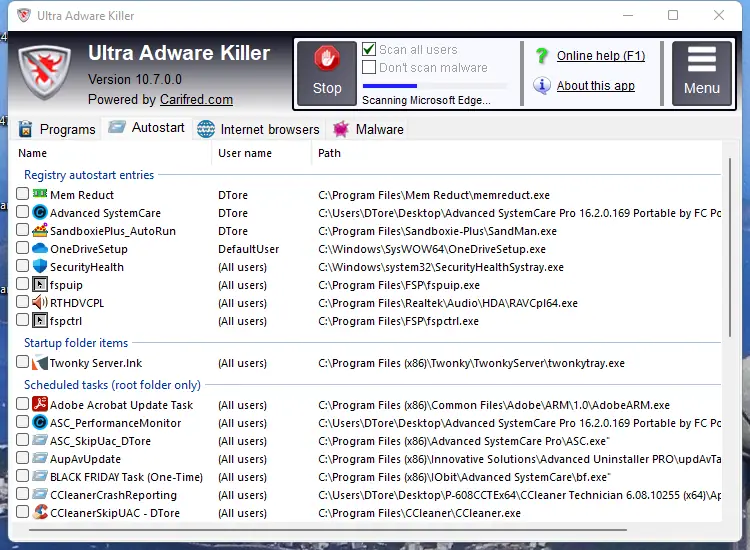
Task: Collapse Registry autostart entries group
Action: click(x=89, y=175)
